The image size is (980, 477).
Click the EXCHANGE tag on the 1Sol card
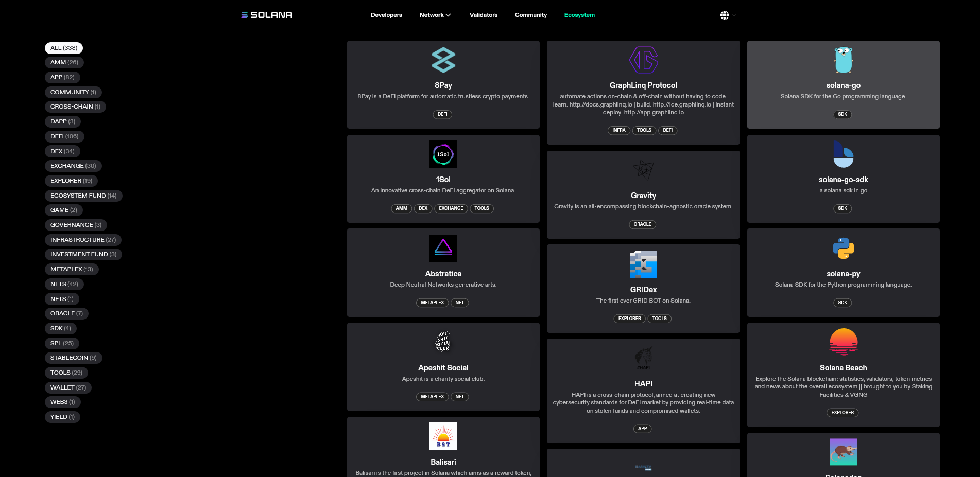pos(451,208)
